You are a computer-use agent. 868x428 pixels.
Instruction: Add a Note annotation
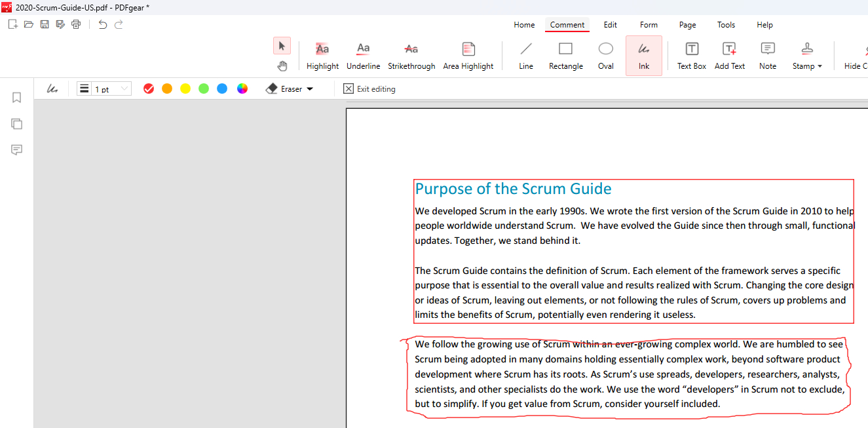pyautogui.click(x=768, y=56)
